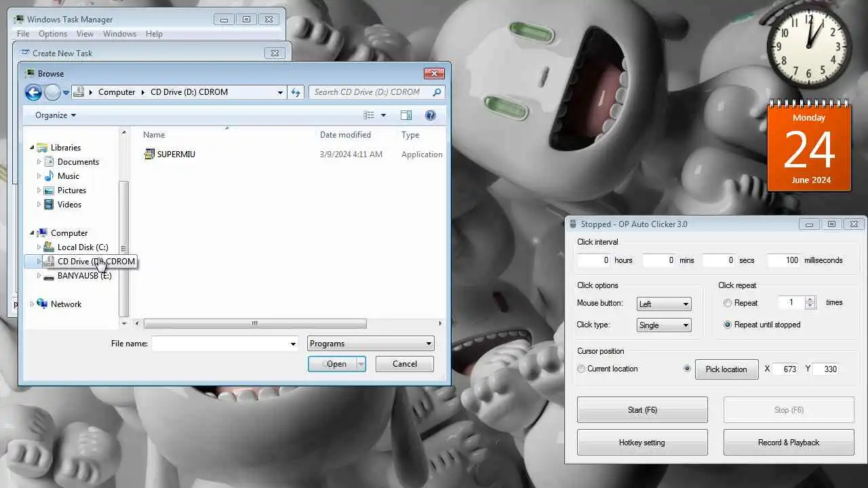
Task: Sort by the Name column header
Action: pos(154,135)
